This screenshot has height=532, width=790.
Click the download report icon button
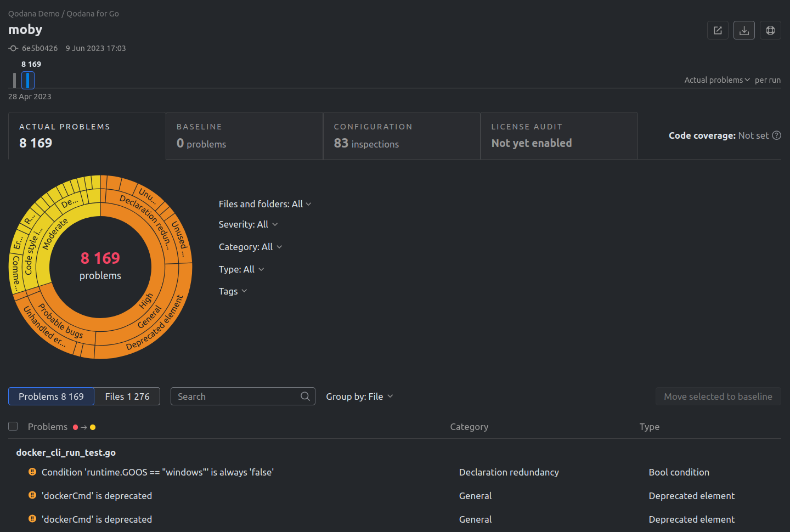coord(744,30)
